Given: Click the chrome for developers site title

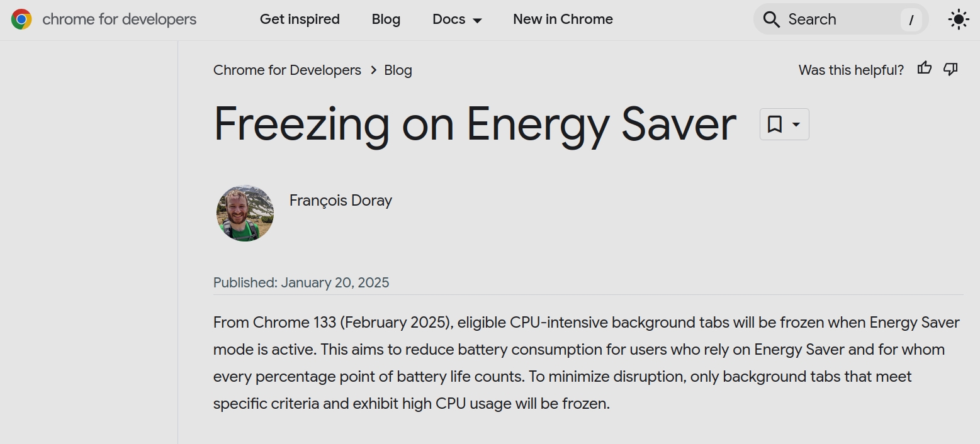Looking at the screenshot, I should 120,19.
